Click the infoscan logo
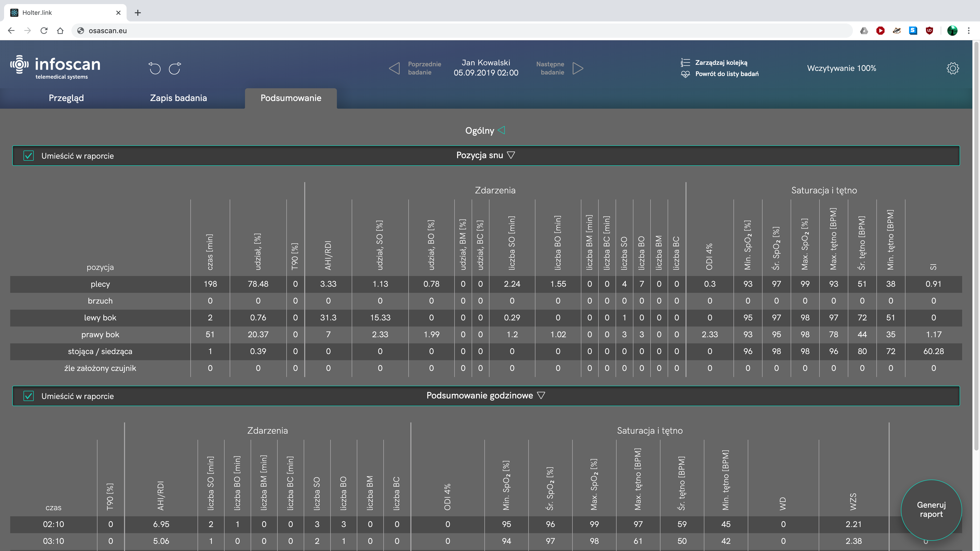Screen dimensions: 980x551 pyautogui.click(x=56, y=67)
